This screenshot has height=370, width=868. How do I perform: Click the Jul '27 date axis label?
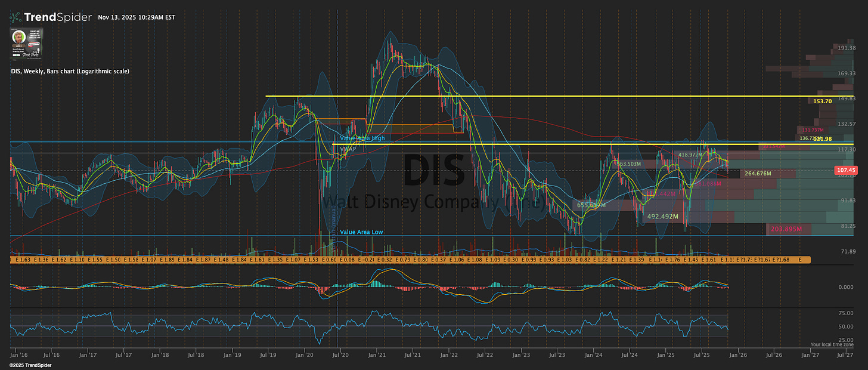(x=845, y=354)
